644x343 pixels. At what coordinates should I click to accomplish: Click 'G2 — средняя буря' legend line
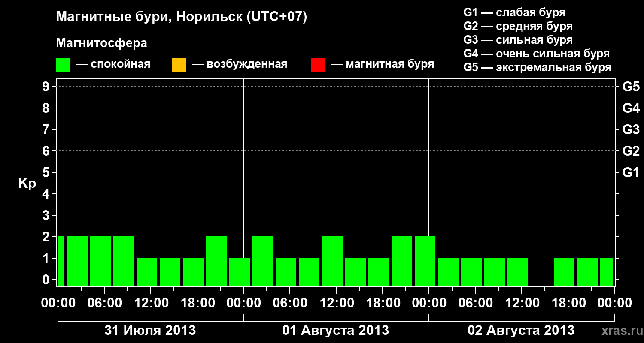click(x=518, y=26)
